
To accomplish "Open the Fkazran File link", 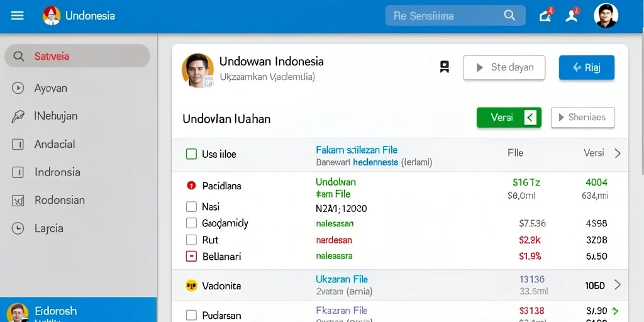I will pyautogui.click(x=341, y=310).
